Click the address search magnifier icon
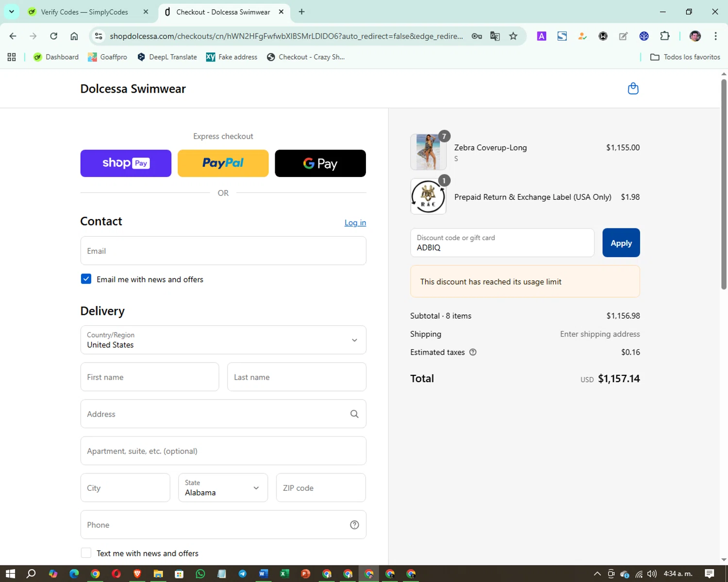Viewport: 728px width, 582px height. tap(354, 414)
